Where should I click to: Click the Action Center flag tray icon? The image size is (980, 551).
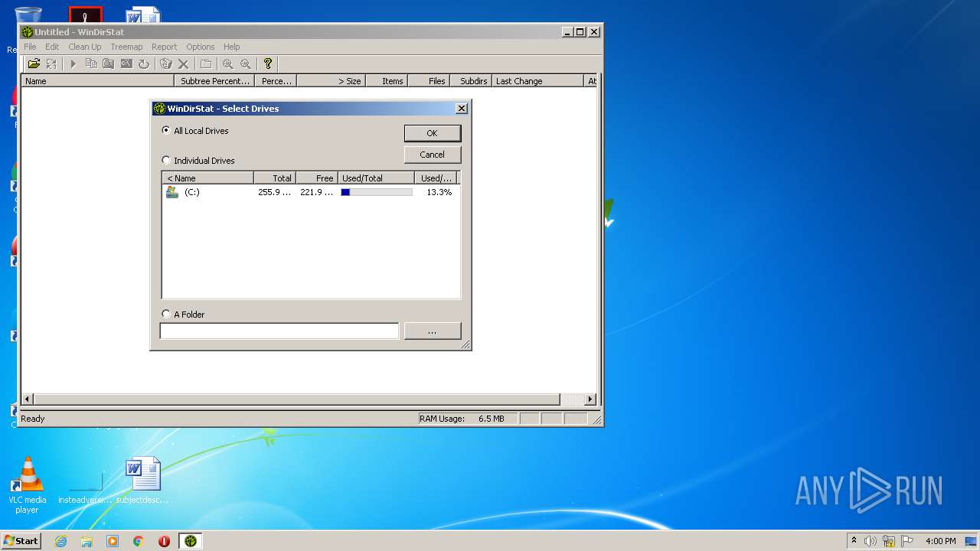907,541
